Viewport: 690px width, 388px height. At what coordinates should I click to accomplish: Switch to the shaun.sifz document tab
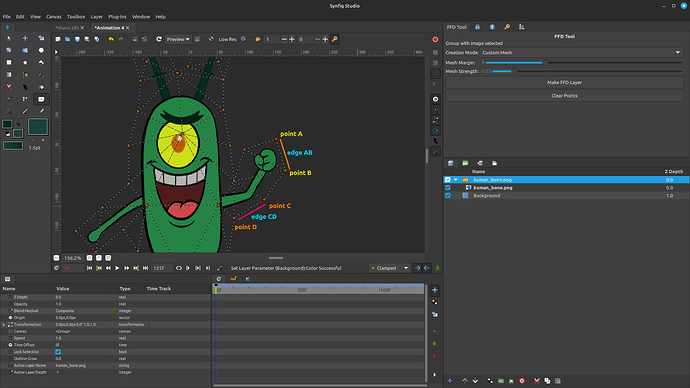(67, 28)
